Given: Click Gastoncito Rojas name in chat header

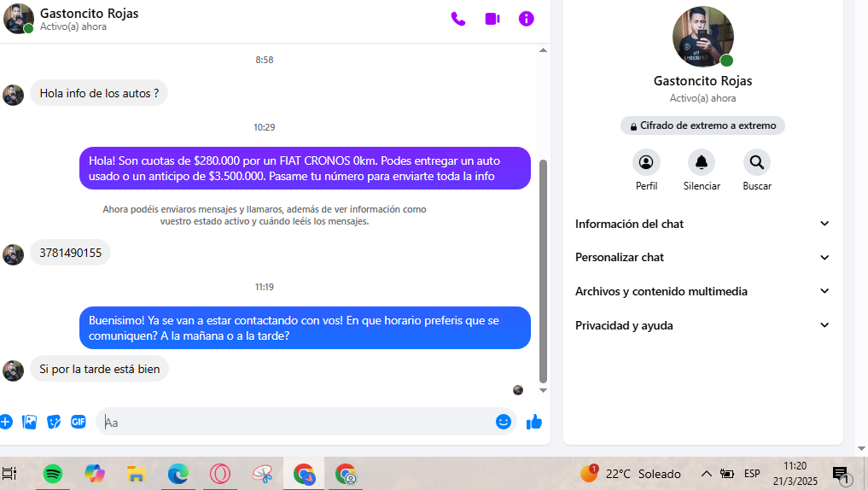Looking at the screenshot, I should [x=89, y=14].
